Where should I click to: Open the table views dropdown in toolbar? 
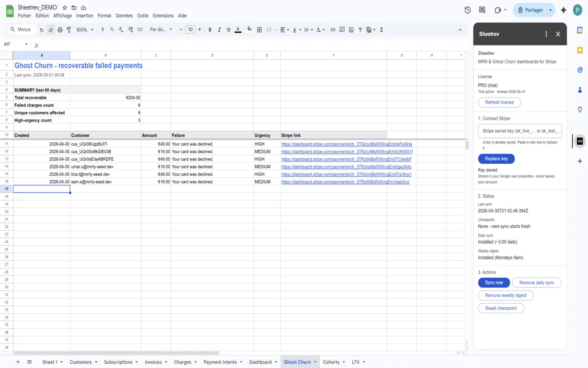[371, 30]
